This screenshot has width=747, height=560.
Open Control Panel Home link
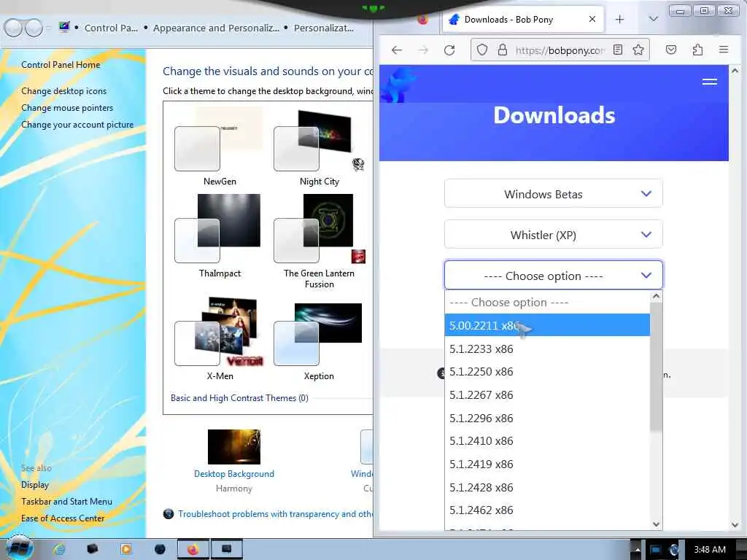(x=61, y=65)
